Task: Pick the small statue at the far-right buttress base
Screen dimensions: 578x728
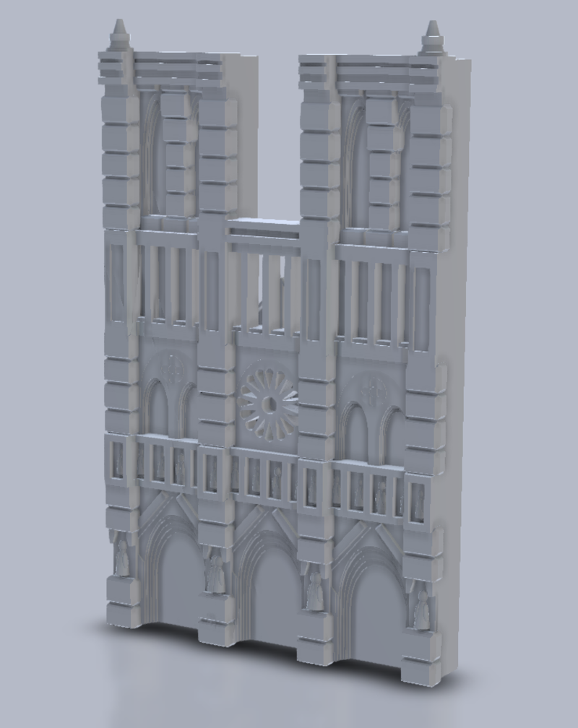Action: click(x=422, y=610)
